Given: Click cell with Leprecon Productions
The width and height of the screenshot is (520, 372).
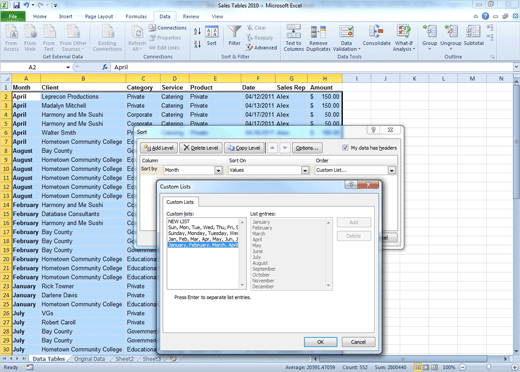Looking at the screenshot, I should [x=83, y=97].
